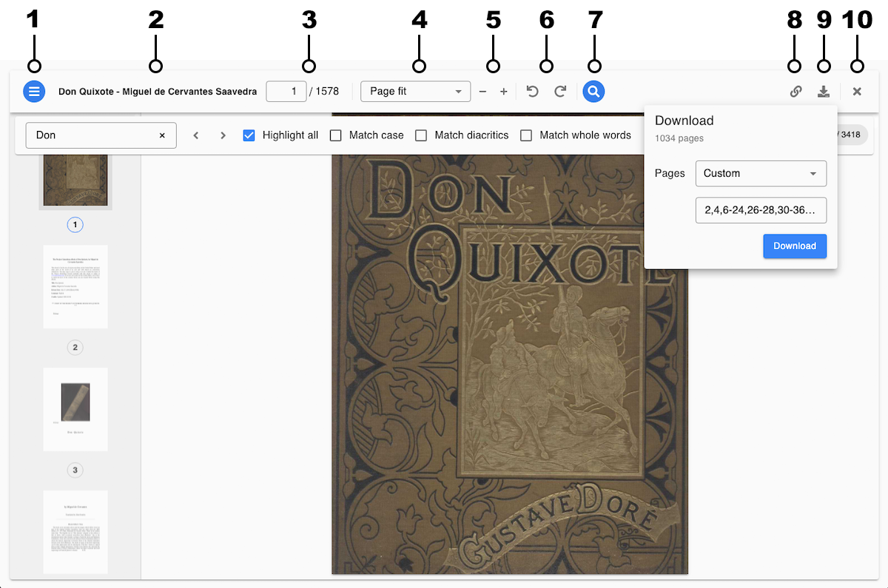Clear the search text 'Don'
Image resolution: width=888 pixels, height=588 pixels.
click(x=162, y=135)
